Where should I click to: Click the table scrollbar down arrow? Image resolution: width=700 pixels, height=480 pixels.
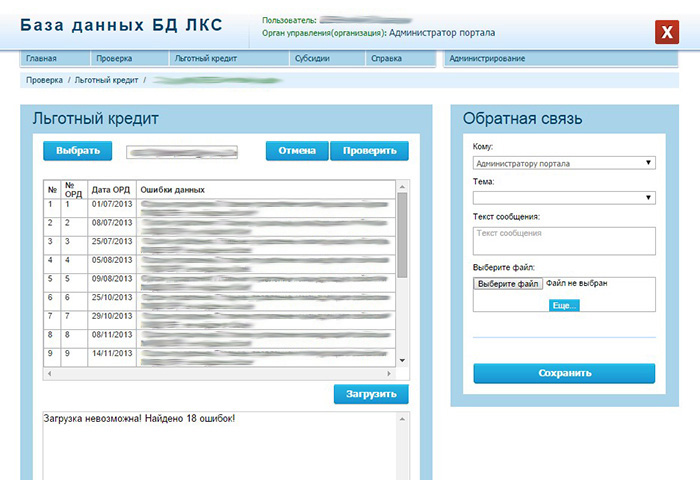(403, 359)
